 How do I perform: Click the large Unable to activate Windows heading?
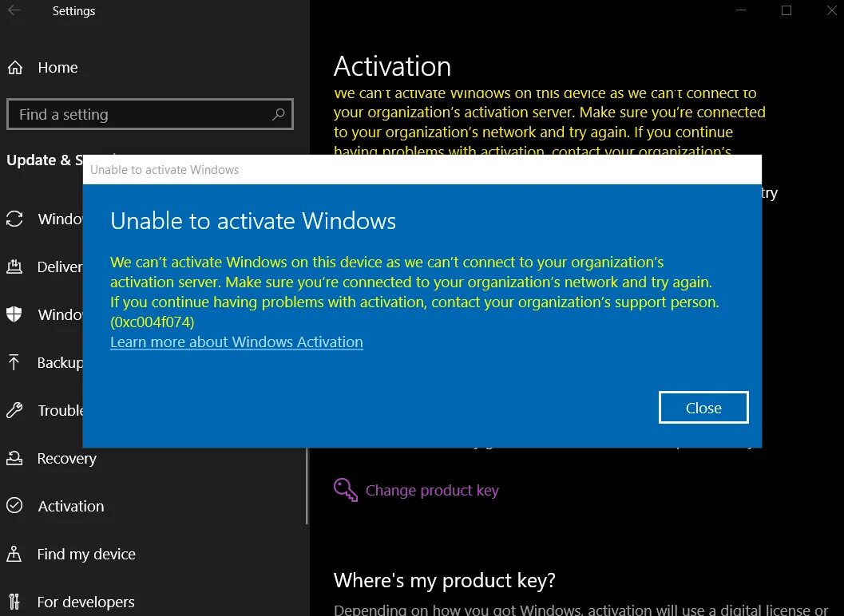[253, 221]
